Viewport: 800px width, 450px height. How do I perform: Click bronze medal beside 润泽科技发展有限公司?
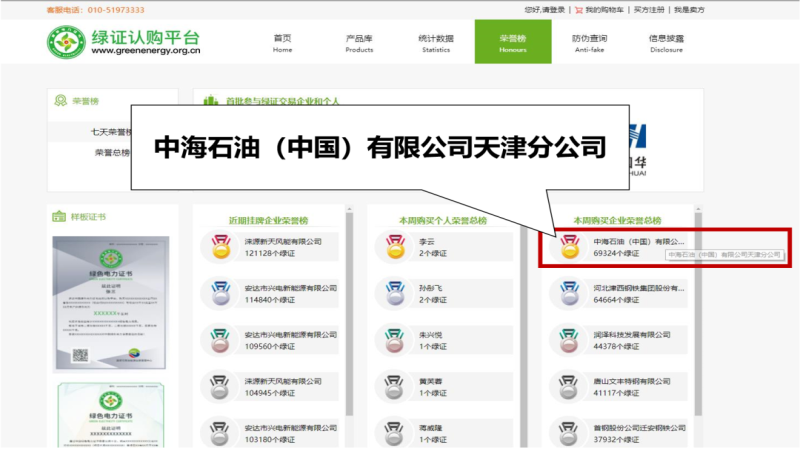569,340
